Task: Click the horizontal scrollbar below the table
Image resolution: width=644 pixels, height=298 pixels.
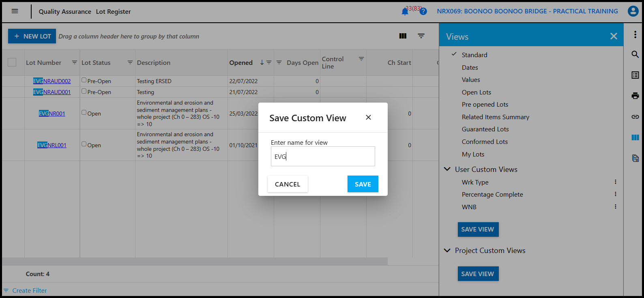Action: click(195, 262)
